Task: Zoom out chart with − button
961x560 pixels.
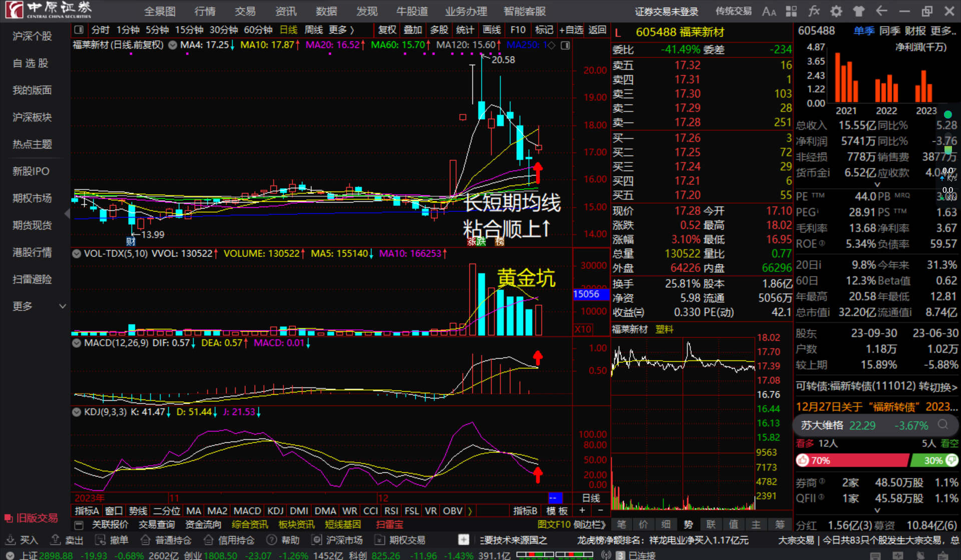Action: click(x=601, y=510)
